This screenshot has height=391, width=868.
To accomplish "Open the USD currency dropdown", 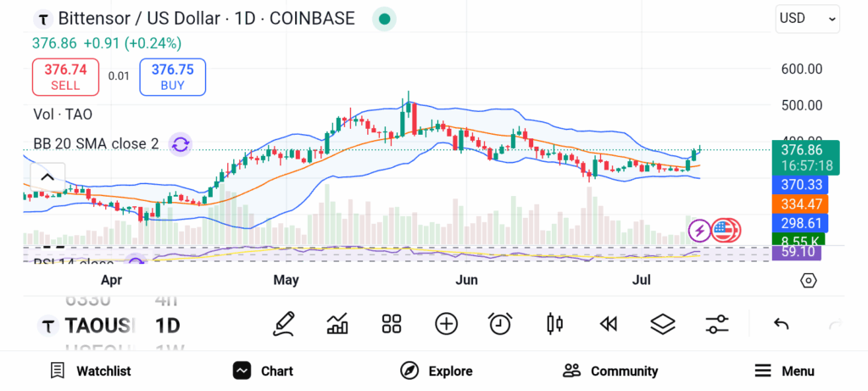I will pos(808,19).
